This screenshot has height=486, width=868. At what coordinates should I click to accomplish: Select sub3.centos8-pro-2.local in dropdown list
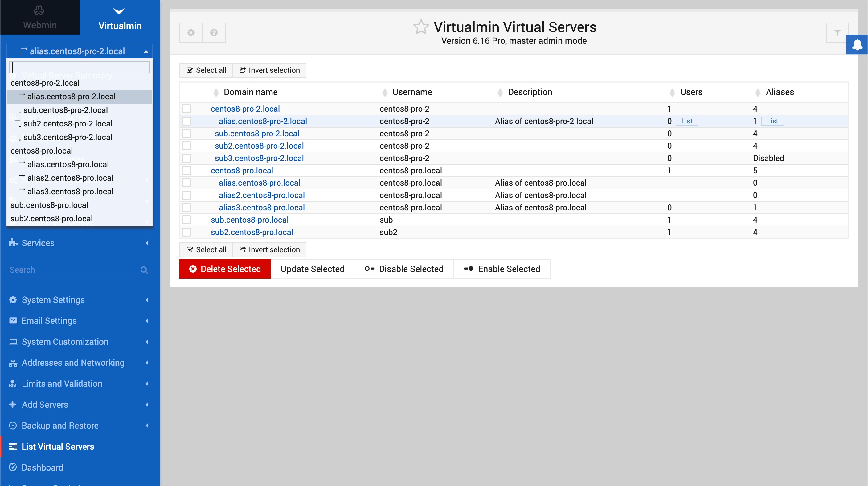point(80,137)
